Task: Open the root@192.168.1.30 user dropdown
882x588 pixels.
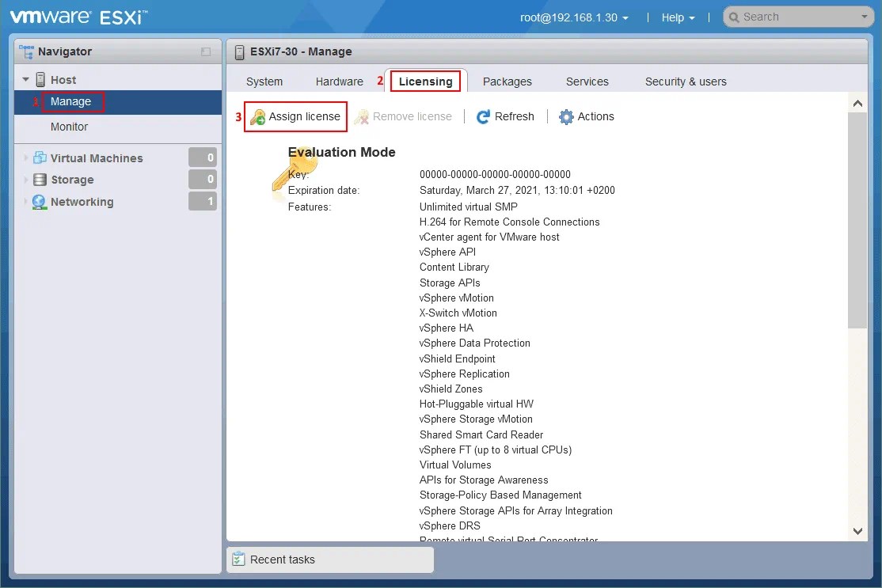Action: click(x=574, y=16)
